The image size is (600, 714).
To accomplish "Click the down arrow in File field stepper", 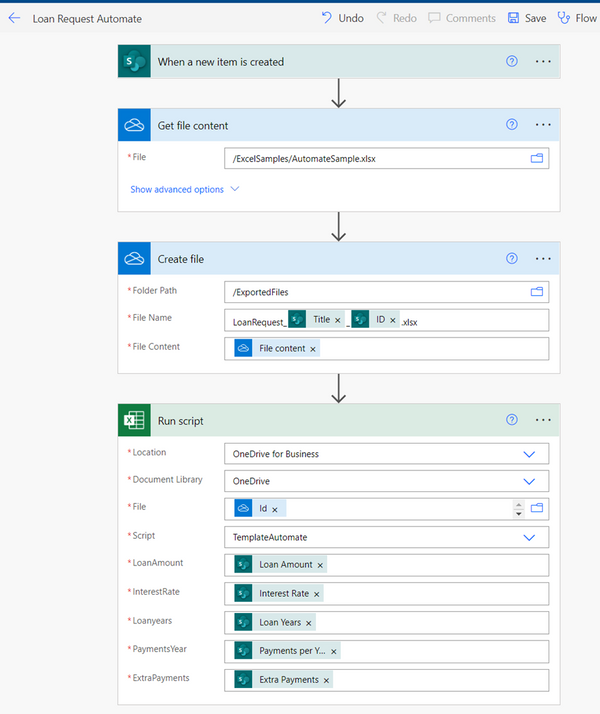I will [x=519, y=514].
